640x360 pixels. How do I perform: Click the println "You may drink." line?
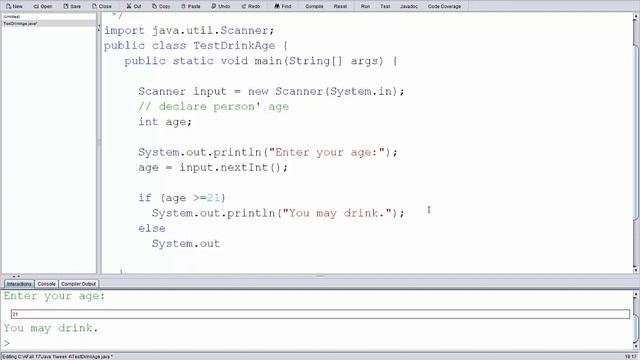tap(278, 213)
